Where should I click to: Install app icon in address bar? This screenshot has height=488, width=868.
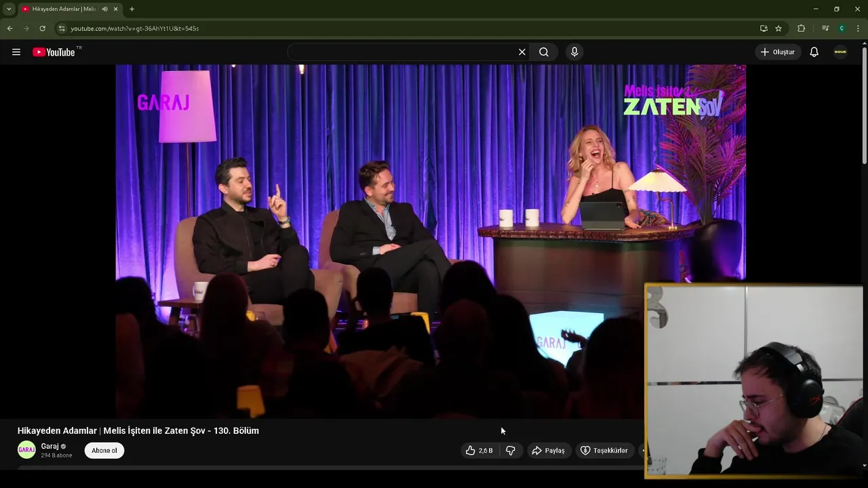click(x=764, y=28)
